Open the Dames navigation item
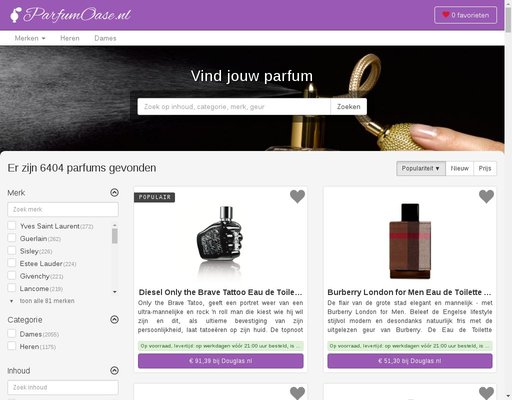Viewport: 512px width, 400px height. point(105,38)
